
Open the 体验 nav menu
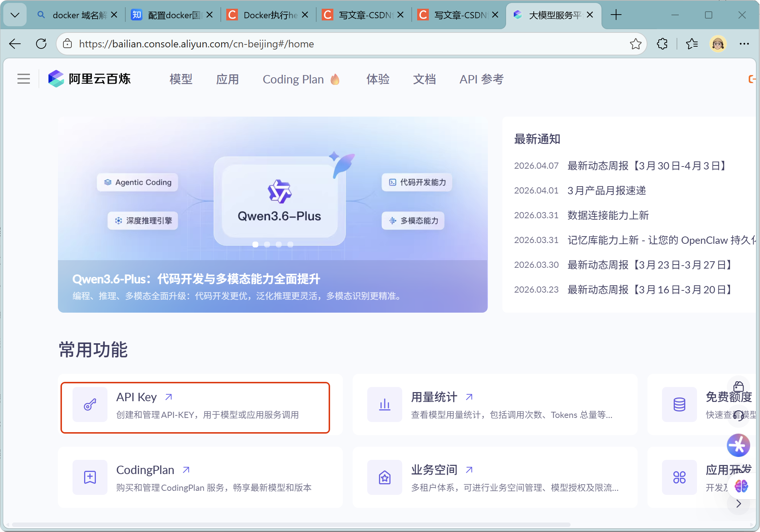378,79
